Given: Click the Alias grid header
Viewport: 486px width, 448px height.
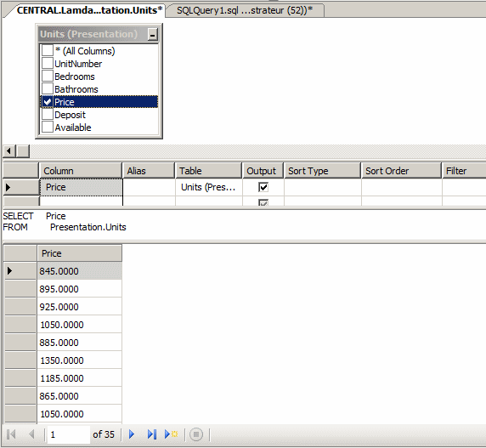Looking at the screenshot, I should 149,171.
